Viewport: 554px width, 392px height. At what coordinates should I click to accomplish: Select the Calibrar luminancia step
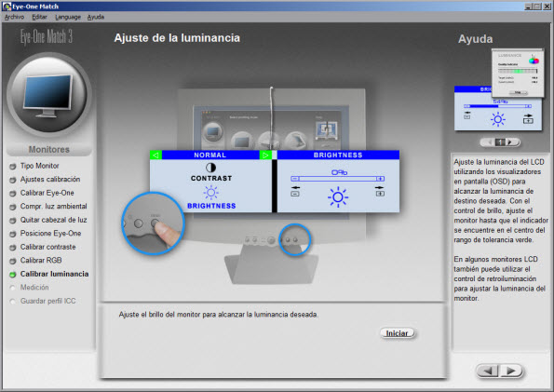(x=54, y=274)
